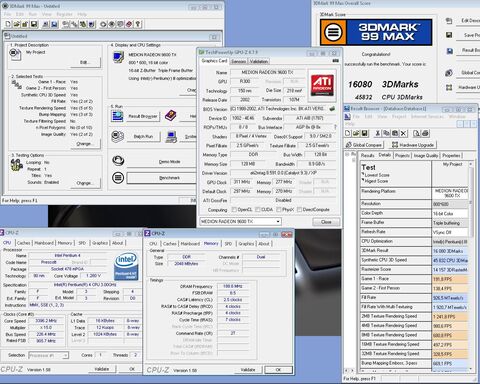Click the Result Browser button in 3DMark
The image size is (480, 384).
click(143, 116)
